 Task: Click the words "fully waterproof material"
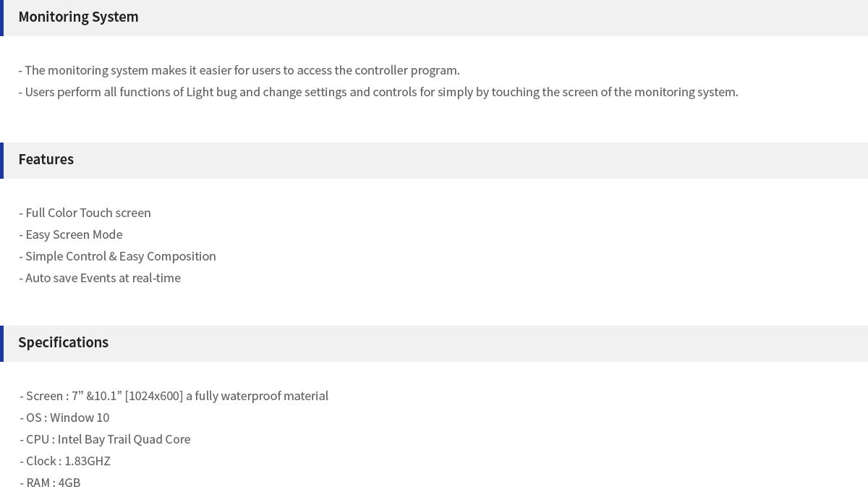pos(262,396)
